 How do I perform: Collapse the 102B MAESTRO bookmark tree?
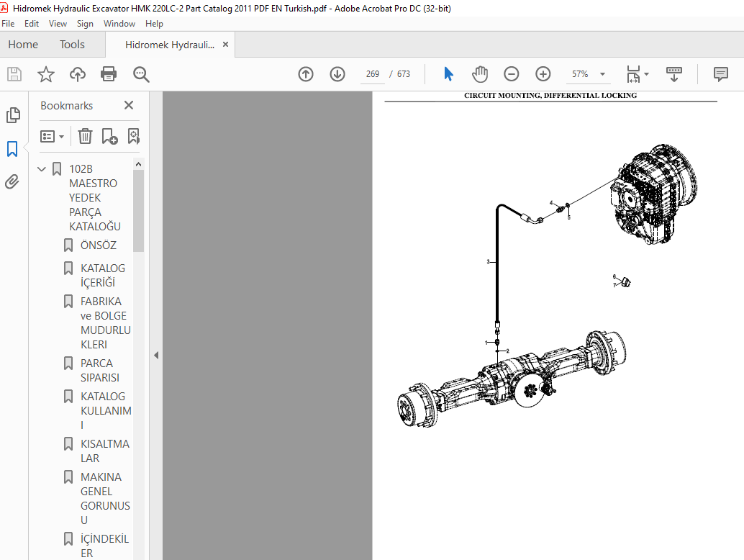click(x=42, y=169)
